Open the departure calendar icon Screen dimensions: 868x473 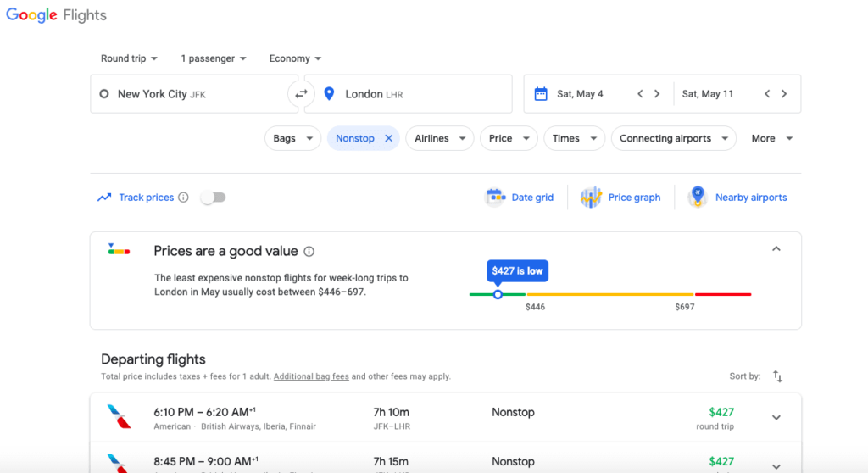tap(541, 93)
